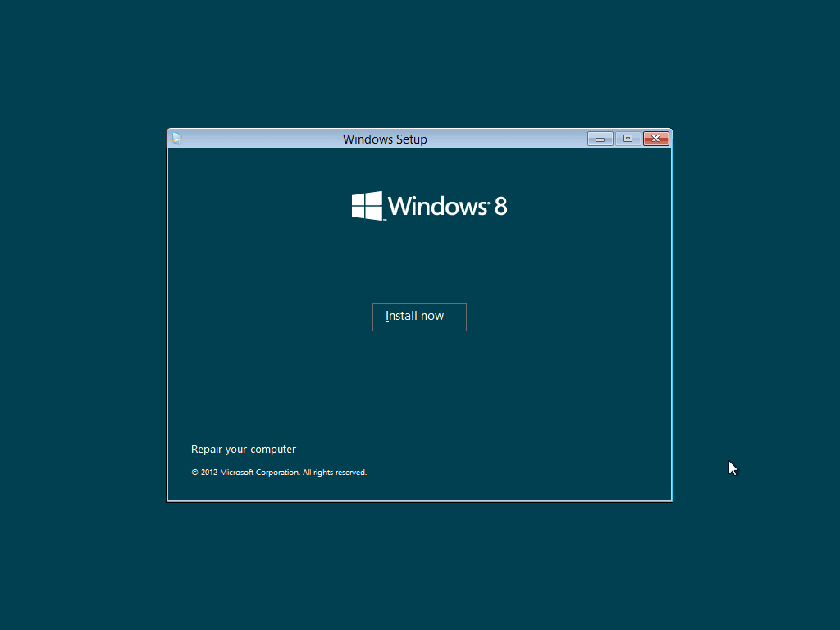The image size is (840, 630).
Task: Minimize the Windows Setup window
Action: (600, 139)
